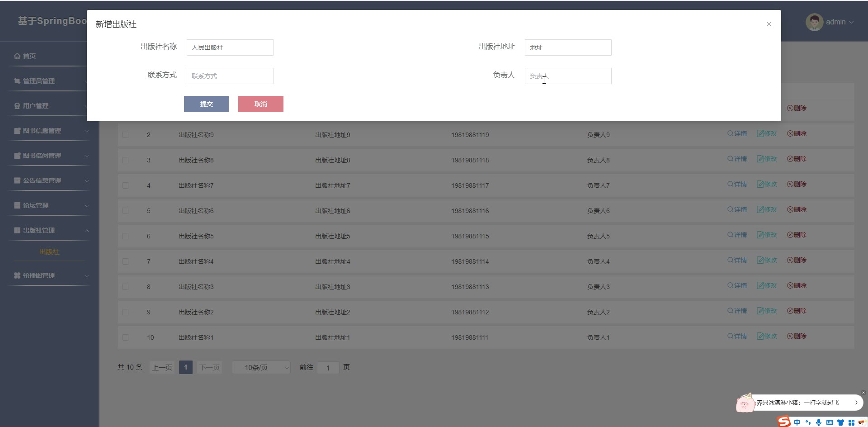Click 上一页 previous page button
The width and height of the screenshot is (868, 427).
point(162,367)
